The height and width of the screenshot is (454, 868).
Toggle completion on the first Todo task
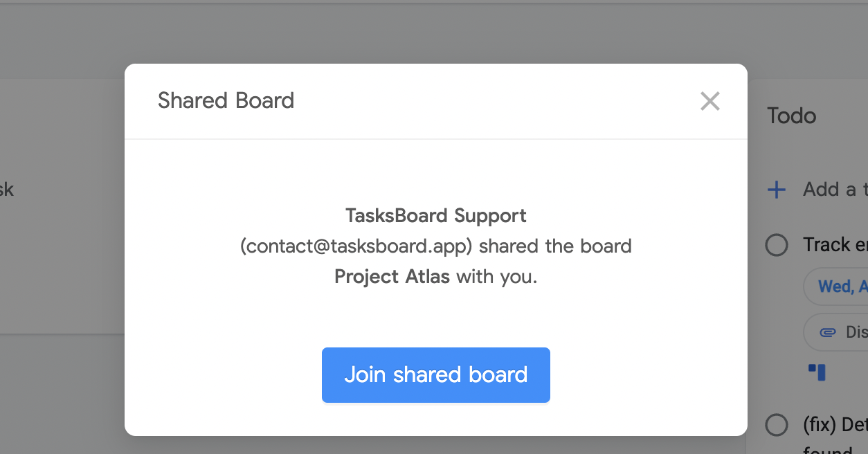(777, 245)
